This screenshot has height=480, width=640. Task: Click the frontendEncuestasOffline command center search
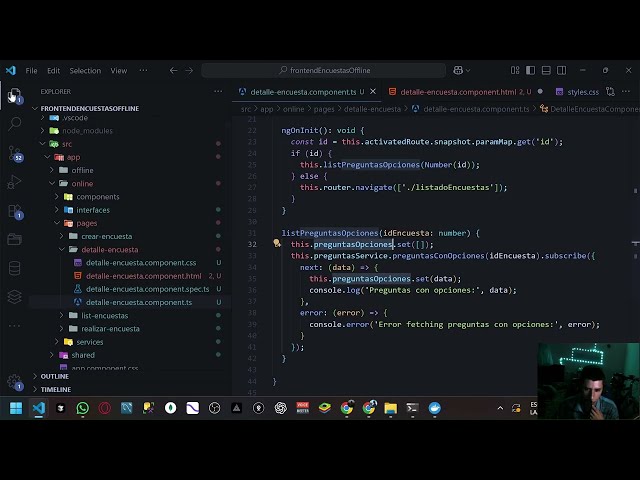[324, 71]
